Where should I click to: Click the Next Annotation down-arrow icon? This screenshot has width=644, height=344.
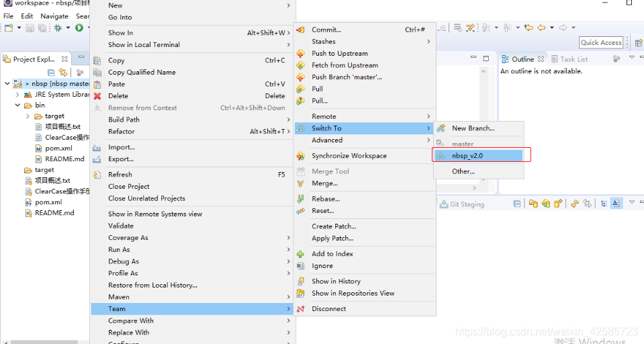(486, 28)
